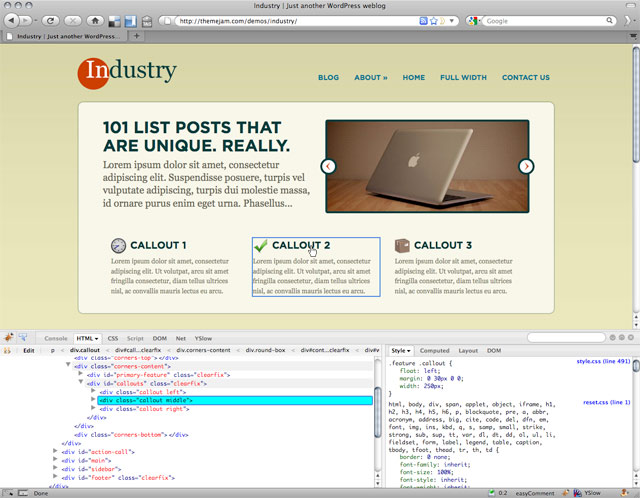This screenshot has width=640, height=498.
Task: Reload the page with the refresh button
Action: tap(50, 20)
